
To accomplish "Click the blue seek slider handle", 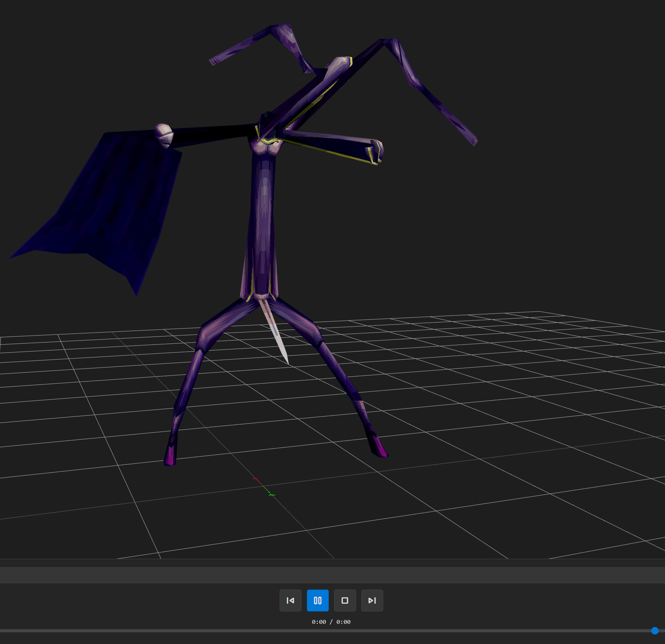I will coord(654,631).
